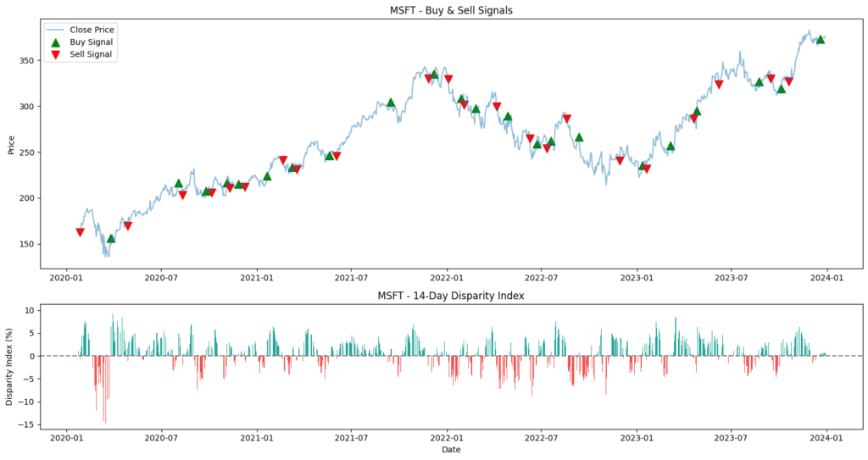Click the −5 tick on the Disparity axis
This screenshot has width=868, height=460.
pyautogui.click(x=30, y=380)
